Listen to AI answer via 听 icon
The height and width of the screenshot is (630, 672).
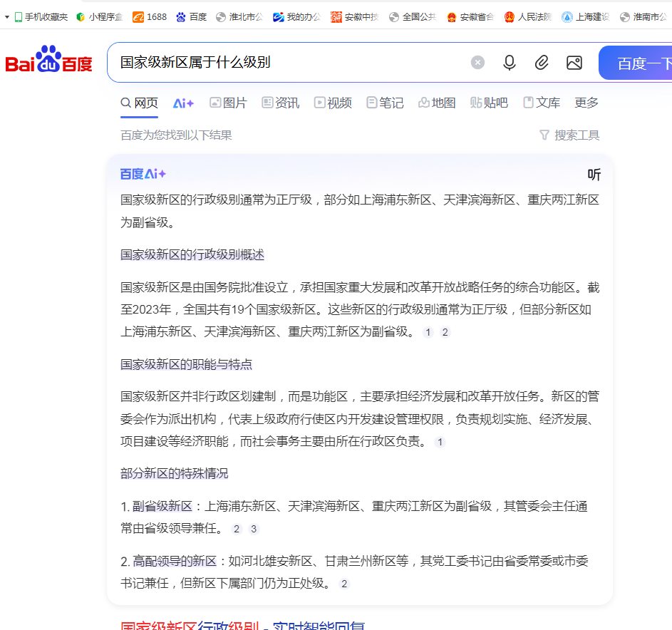594,175
